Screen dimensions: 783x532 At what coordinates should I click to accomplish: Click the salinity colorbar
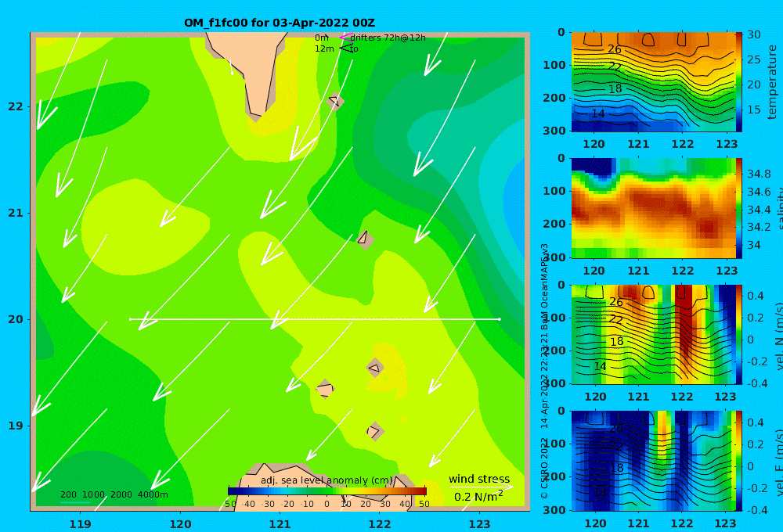coord(739,209)
